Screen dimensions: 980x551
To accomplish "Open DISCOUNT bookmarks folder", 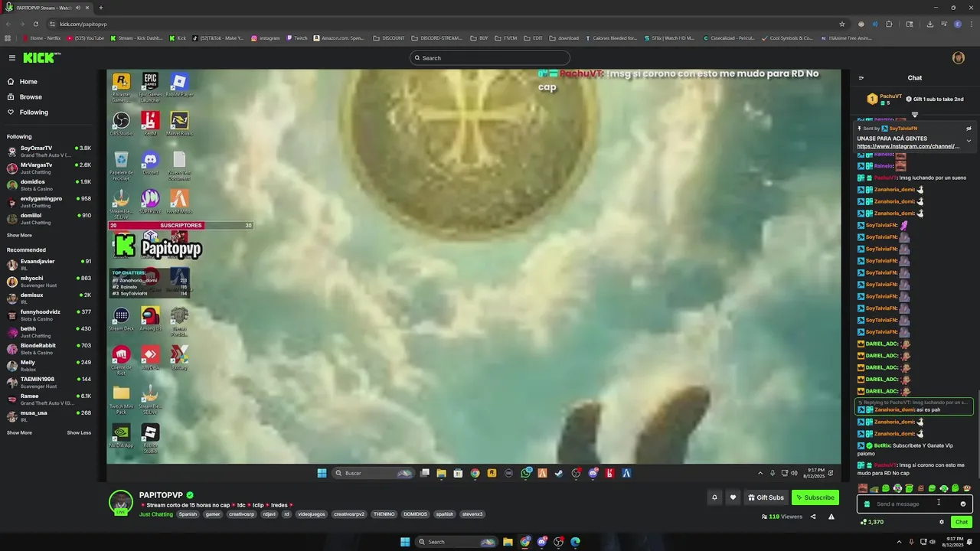I will click(389, 37).
